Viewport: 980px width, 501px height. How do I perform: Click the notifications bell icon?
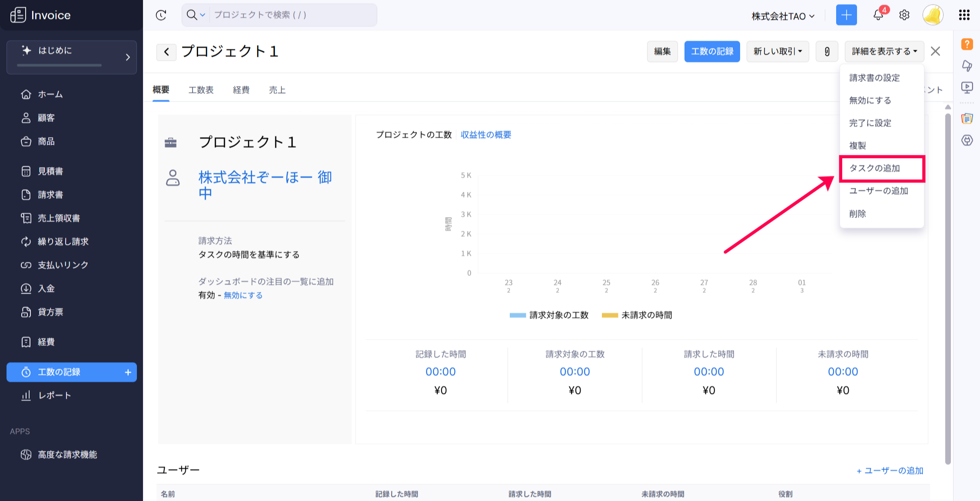(878, 16)
